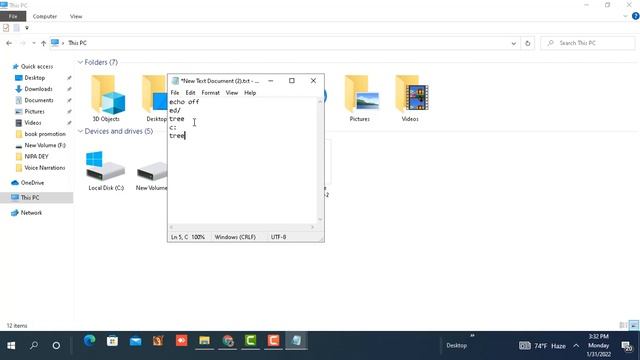Viewport: 640px width, 360px height.
Task: Select book promotion folder in sidebar
Action: click(45, 134)
